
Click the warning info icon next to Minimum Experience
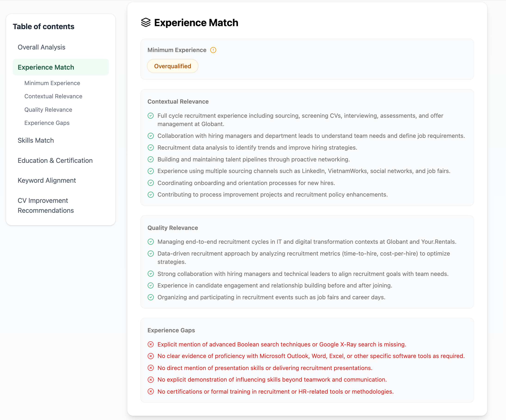click(x=213, y=50)
